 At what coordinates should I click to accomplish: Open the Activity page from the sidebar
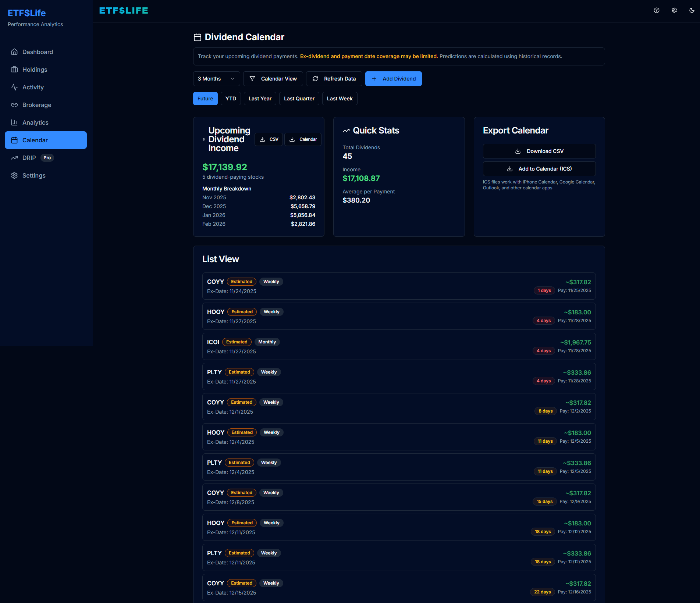[46, 87]
